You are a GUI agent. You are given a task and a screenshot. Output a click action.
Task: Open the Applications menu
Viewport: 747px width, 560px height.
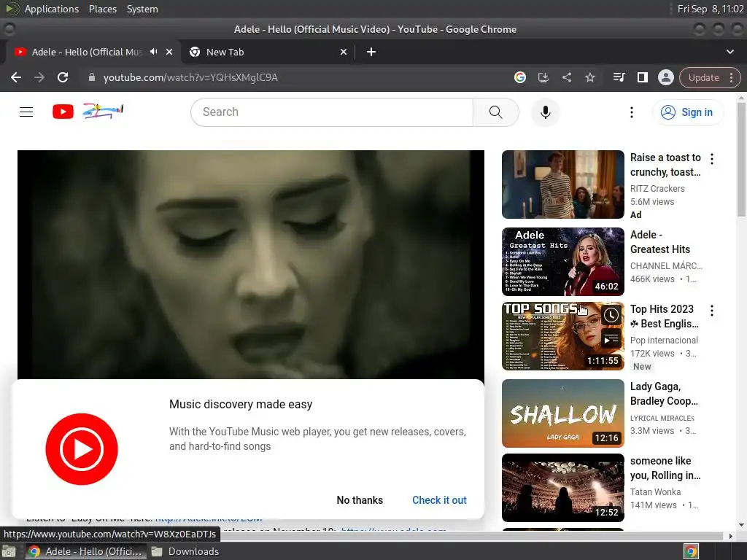52,9
